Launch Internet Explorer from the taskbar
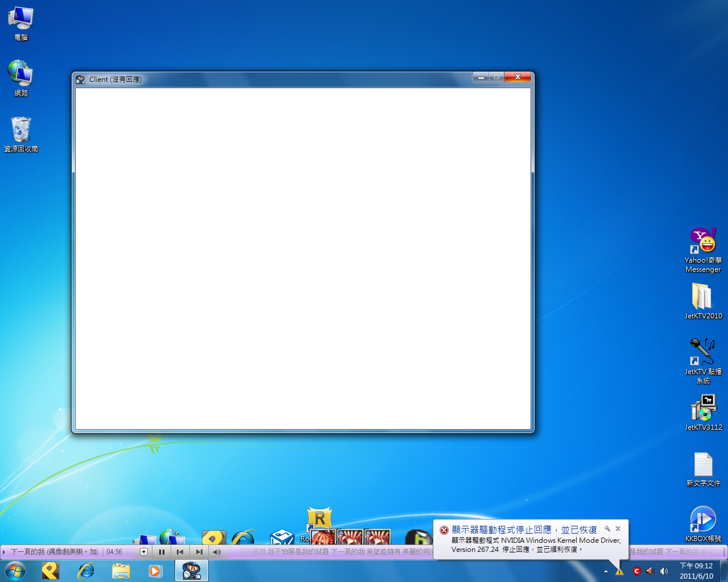The image size is (728, 582). pyautogui.click(x=86, y=571)
